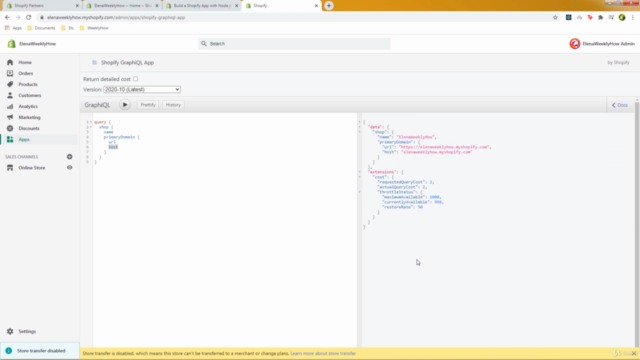Screen dimensions: 640x360
Task: Open the History panel
Action: [173, 105]
